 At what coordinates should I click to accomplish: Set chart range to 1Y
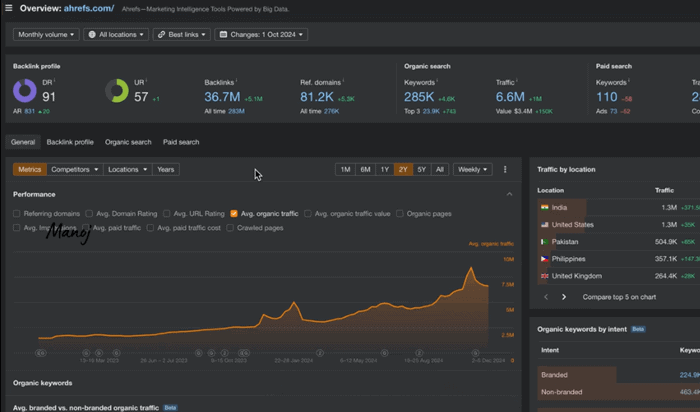384,170
